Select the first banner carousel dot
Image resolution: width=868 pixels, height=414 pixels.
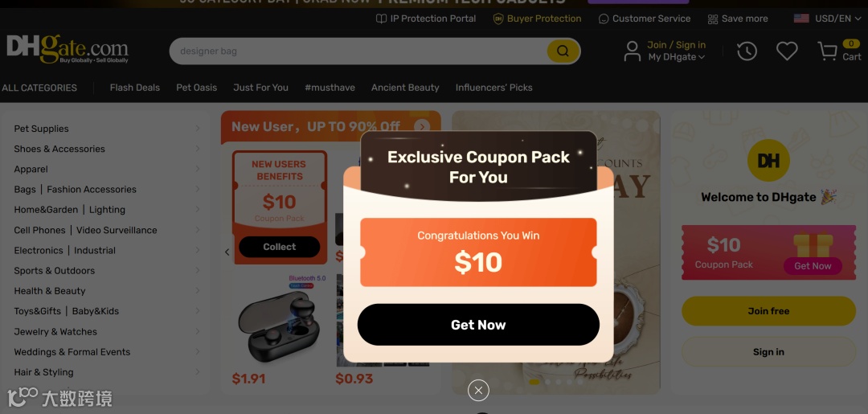click(534, 382)
